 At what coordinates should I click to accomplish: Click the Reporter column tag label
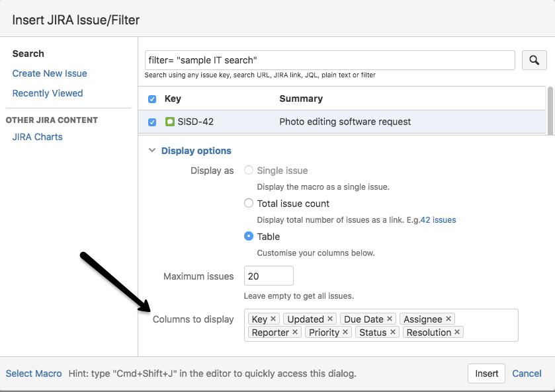271,333
